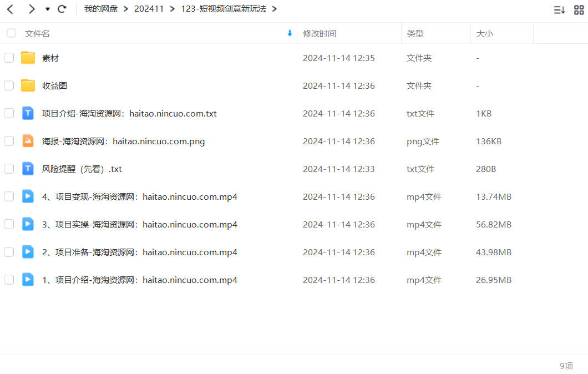The width and height of the screenshot is (588, 374).
Task: Click the 1、项目介绍 video icon
Action: click(28, 280)
